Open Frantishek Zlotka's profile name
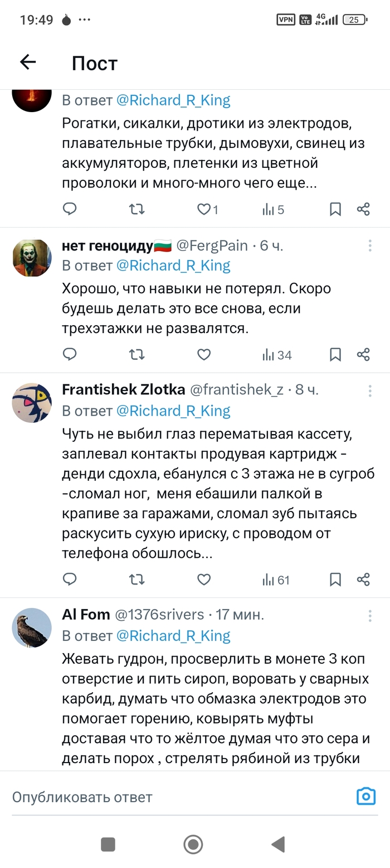 click(x=123, y=389)
